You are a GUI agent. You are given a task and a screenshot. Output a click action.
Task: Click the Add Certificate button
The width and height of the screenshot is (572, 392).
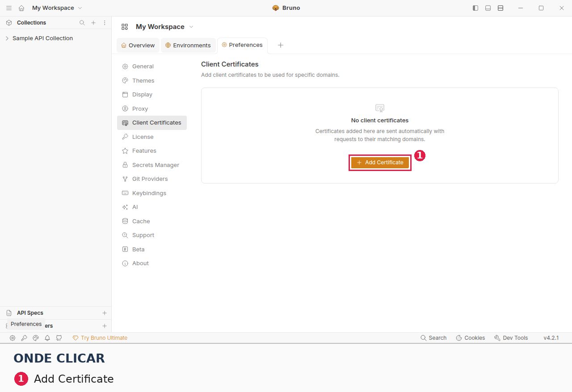click(380, 163)
